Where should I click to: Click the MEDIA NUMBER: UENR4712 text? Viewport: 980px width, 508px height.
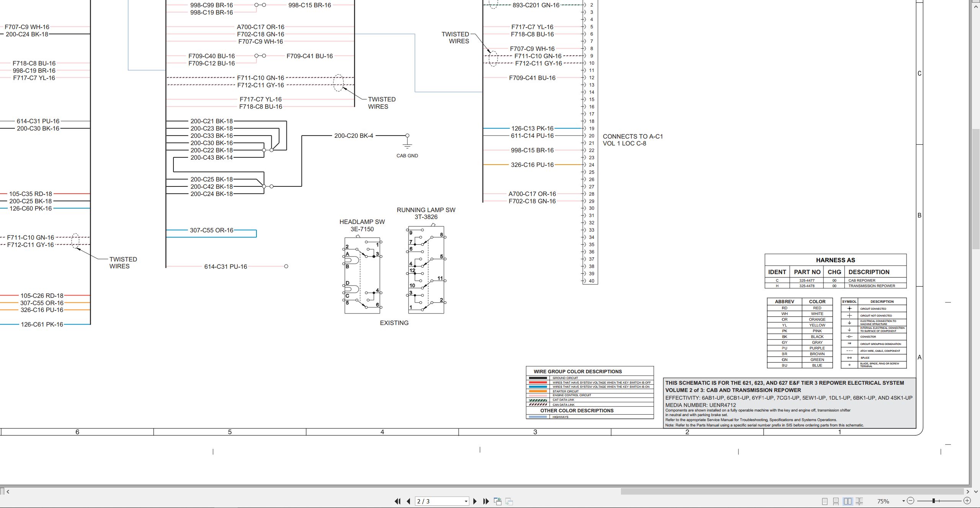[701, 405]
